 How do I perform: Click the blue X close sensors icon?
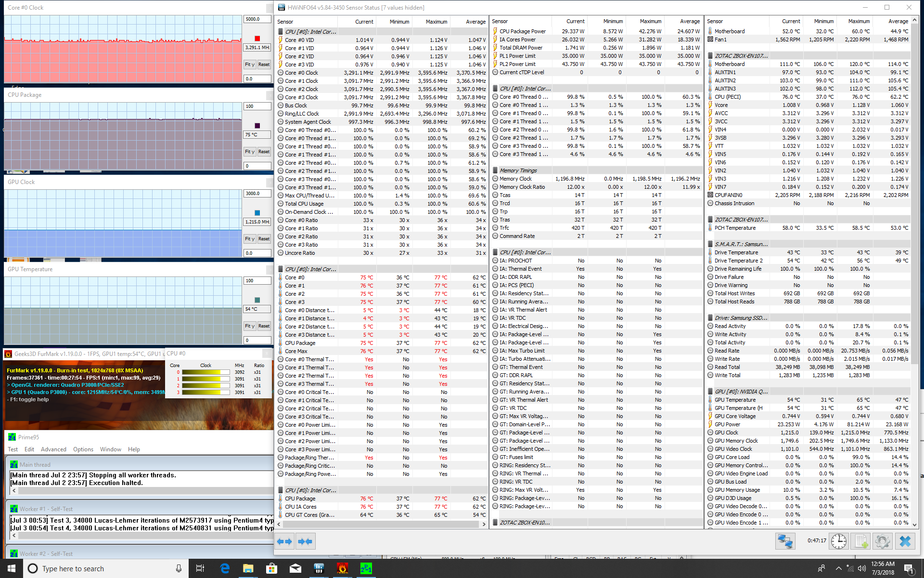[905, 541]
